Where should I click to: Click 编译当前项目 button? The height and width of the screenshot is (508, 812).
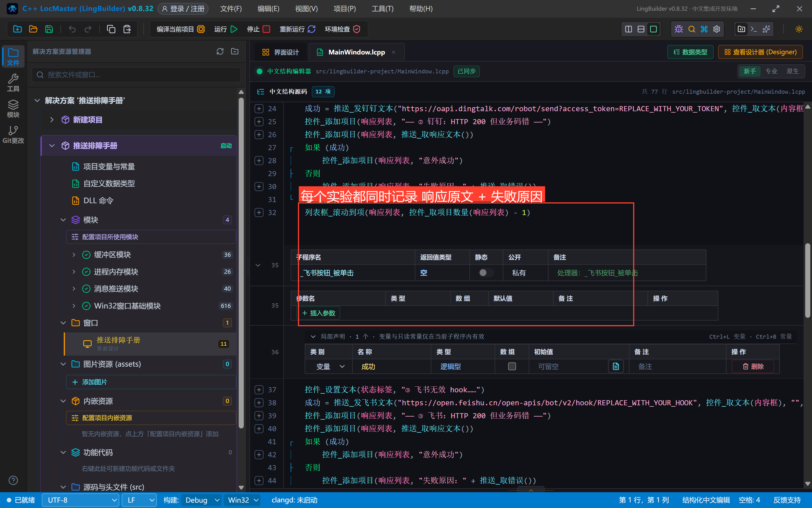click(181, 29)
